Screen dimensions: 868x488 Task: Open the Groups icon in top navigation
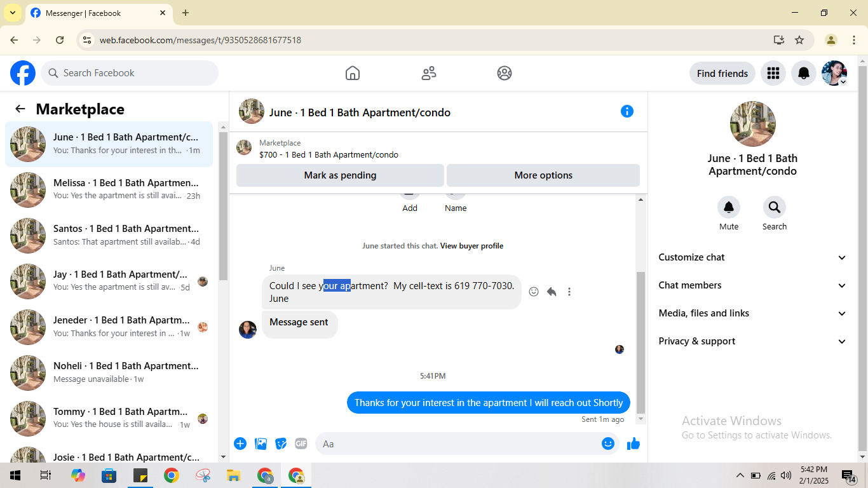click(x=505, y=73)
